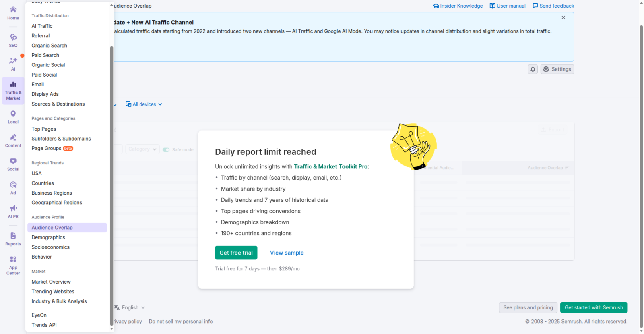The width and height of the screenshot is (644, 334).
Task: Open the User manual link
Action: 507,6
